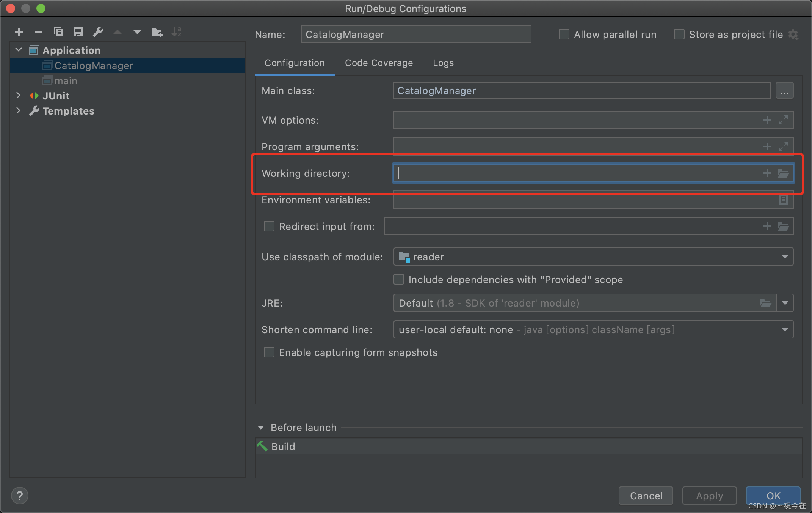Toggle Store as project file checkbox
This screenshot has width=812, height=513.
pyautogui.click(x=679, y=35)
